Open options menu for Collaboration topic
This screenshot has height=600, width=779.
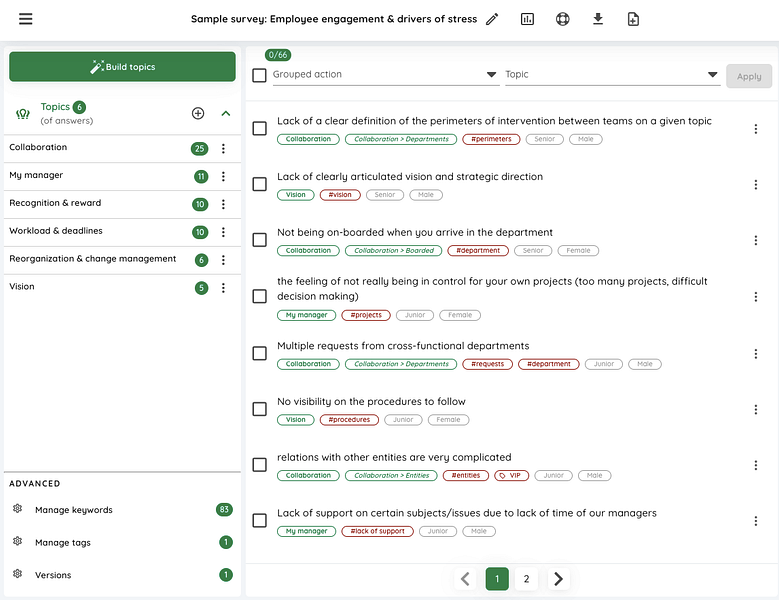coord(223,149)
